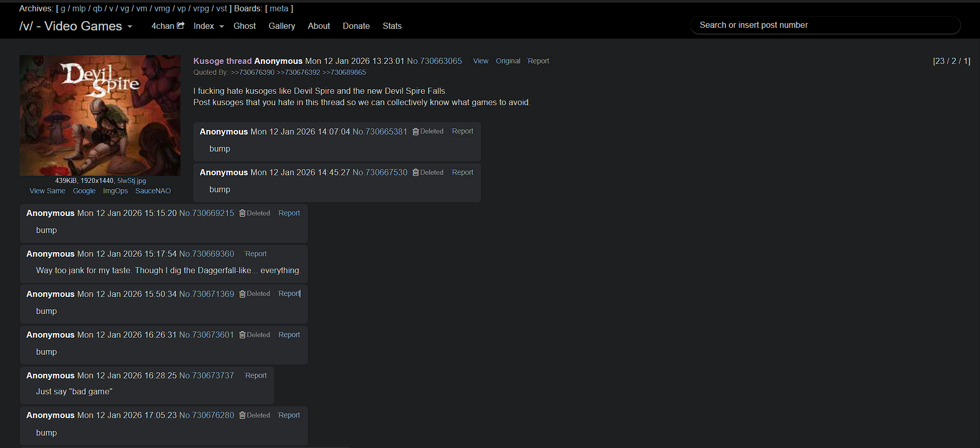Jump to quoting post >>730676392
980x448 pixels.
298,73
